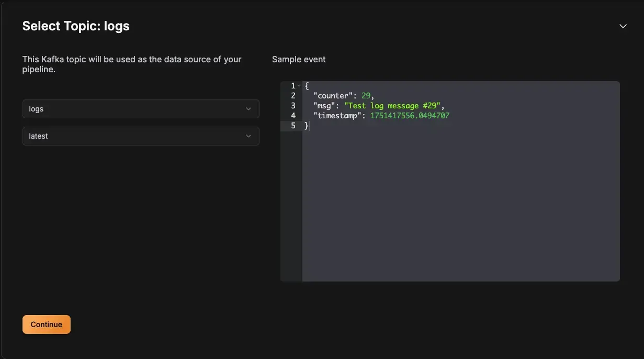
Task: Click the chevron arrow in logs selector
Action: (248, 109)
